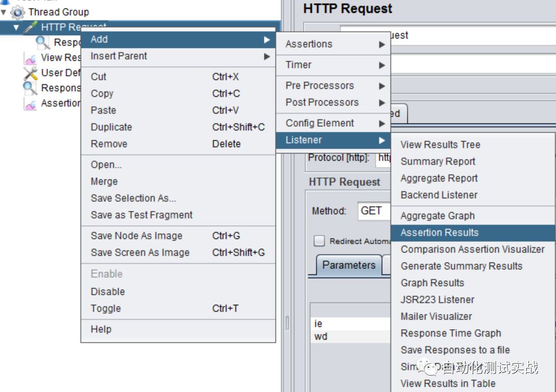Choose Add in the context menu
The width and height of the screenshot is (556, 392).
[x=178, y=40]
